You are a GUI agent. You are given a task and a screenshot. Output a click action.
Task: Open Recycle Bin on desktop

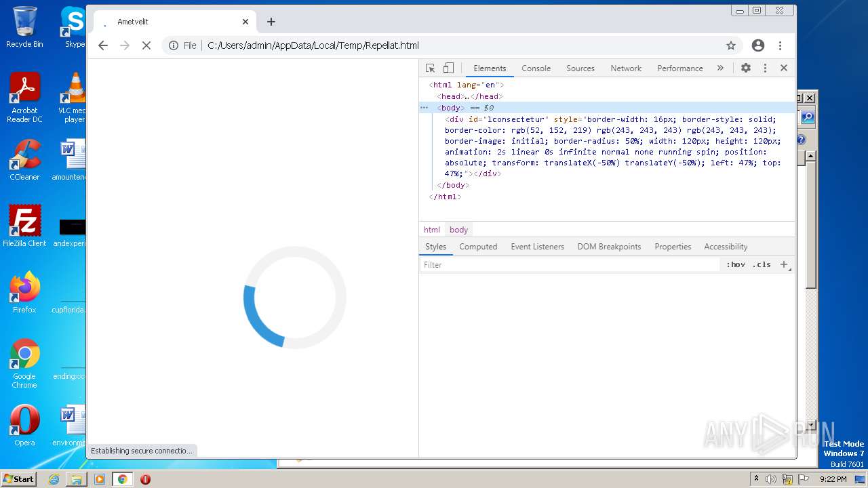[x=24, y=28]
